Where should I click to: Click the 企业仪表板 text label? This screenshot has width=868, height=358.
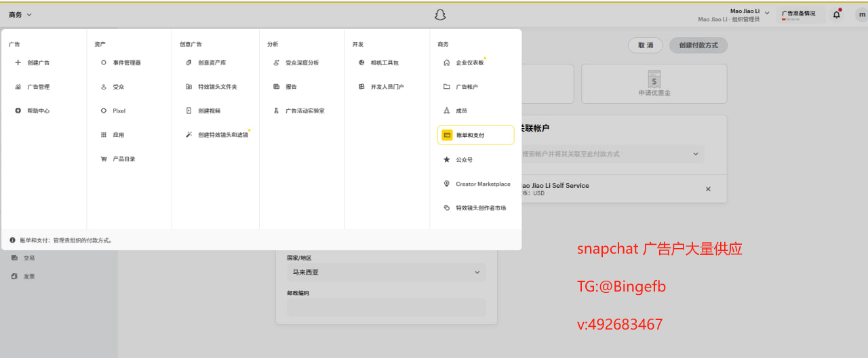(x=470, y=62)
